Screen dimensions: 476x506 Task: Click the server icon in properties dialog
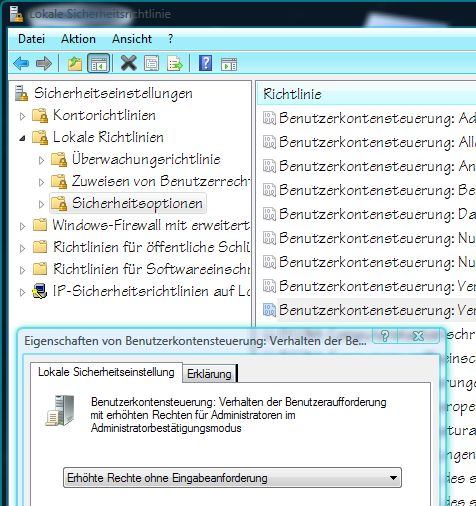[x=60, y=410]
